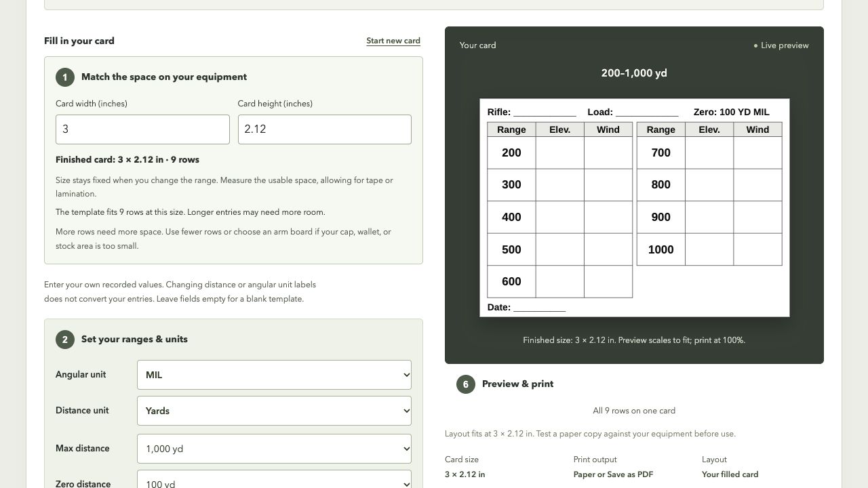This screenshot has height=488, width=868.
Task: Click the Set your ranges & units heading
Action: [134, 339]
